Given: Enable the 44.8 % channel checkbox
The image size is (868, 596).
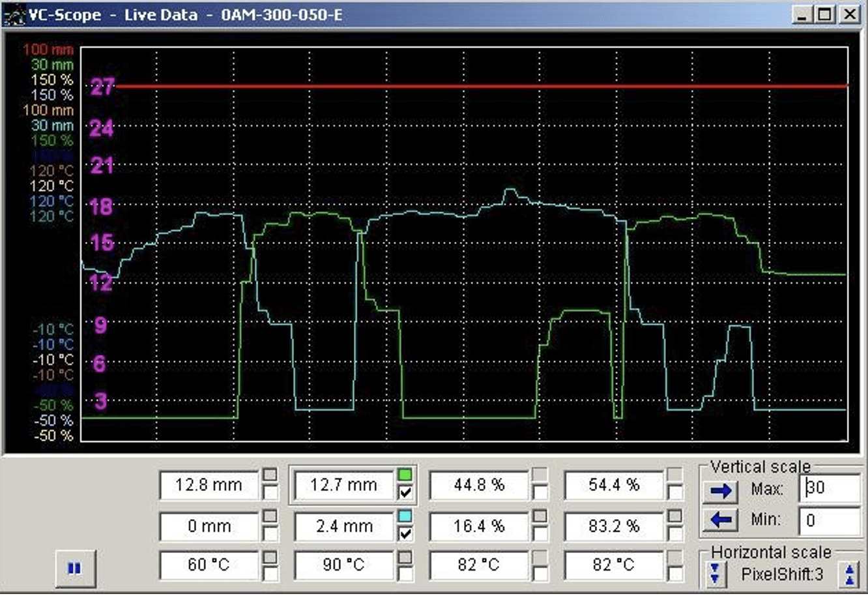Looking at the screenshot, I should point(540,492).
